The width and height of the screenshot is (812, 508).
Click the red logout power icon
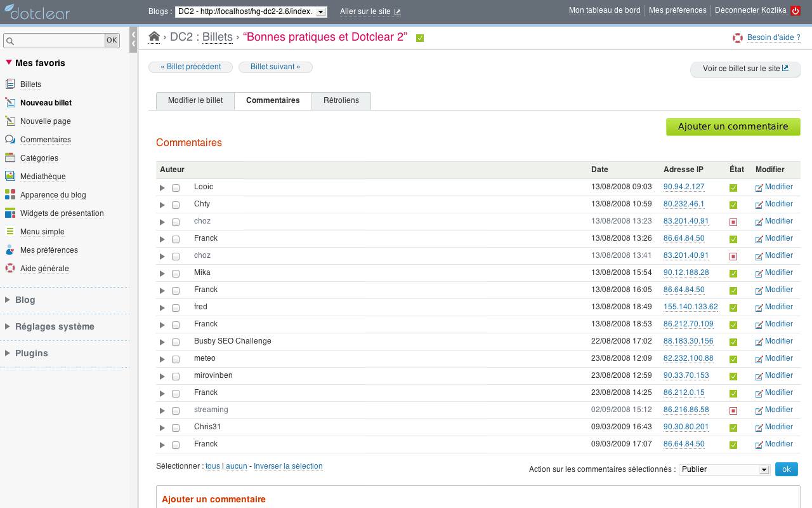pyautogui.click(x=796, y=11)
